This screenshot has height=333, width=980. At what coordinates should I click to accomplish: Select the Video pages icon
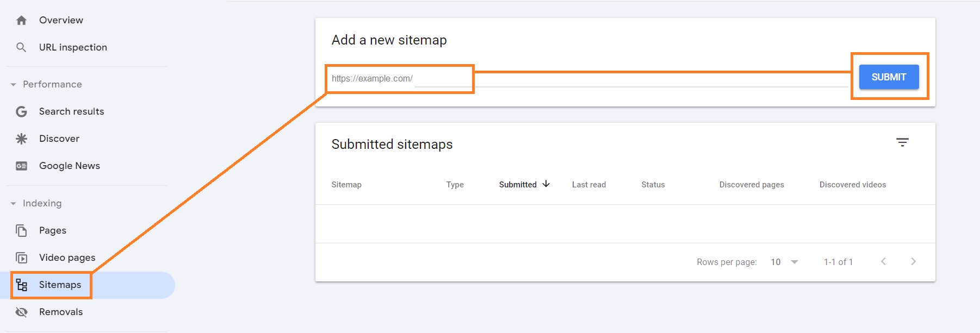pyautogui.click(x=22, y=257)
